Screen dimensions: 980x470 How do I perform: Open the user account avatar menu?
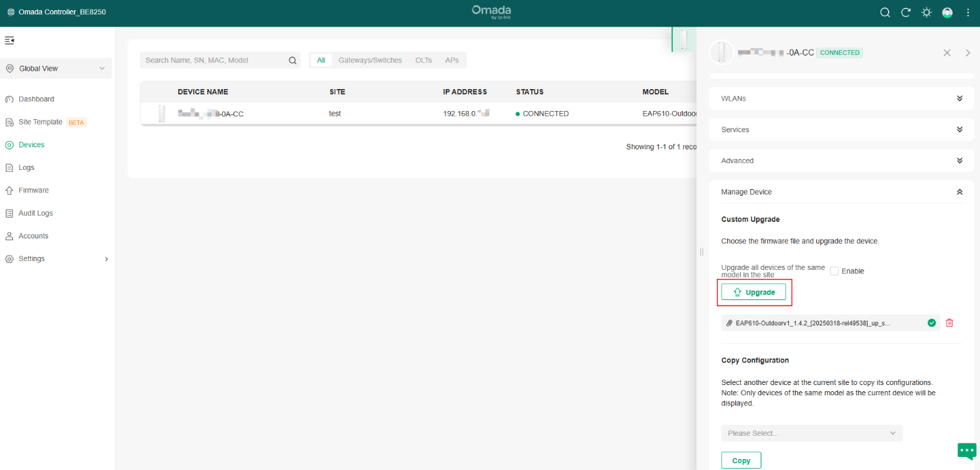pos(947,12)
